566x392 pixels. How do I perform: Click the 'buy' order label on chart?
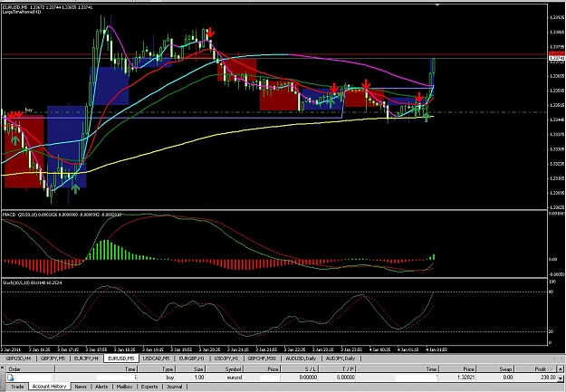[x=29, y=110]
